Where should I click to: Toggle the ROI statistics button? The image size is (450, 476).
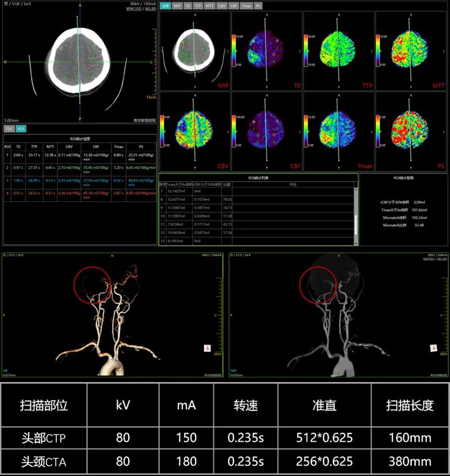click(21, 129)
